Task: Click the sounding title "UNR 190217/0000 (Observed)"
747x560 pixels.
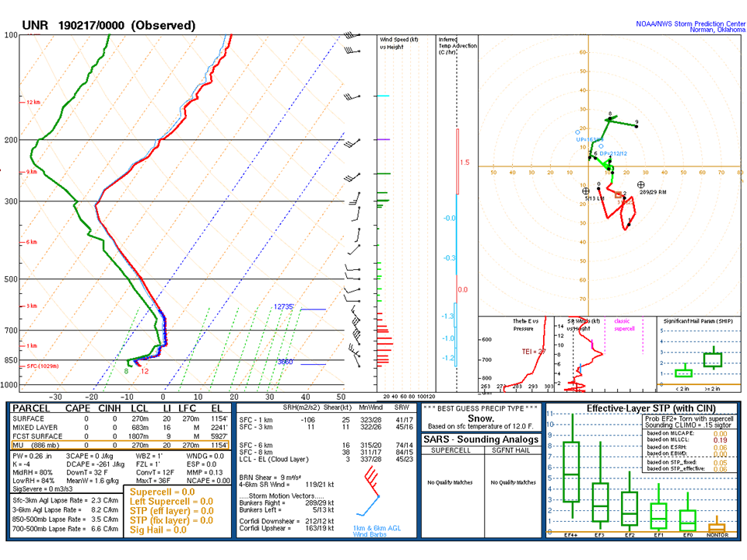Action: (109, 25)
